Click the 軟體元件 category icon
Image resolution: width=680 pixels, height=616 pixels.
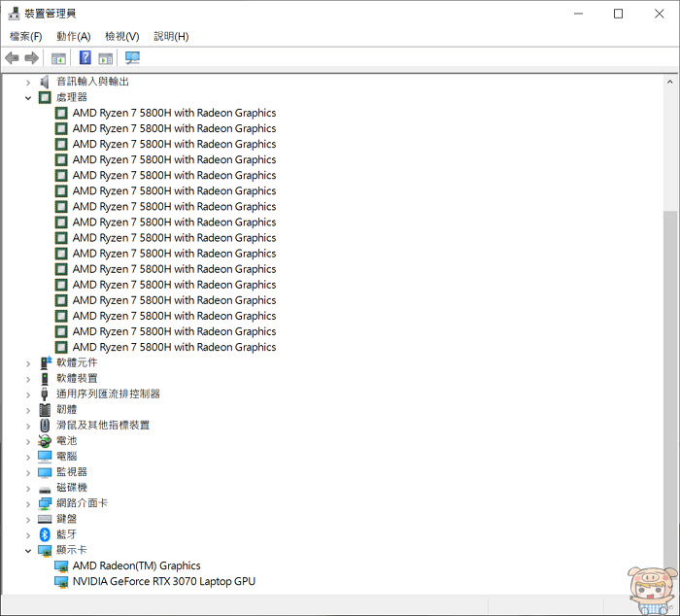[45, 362]
